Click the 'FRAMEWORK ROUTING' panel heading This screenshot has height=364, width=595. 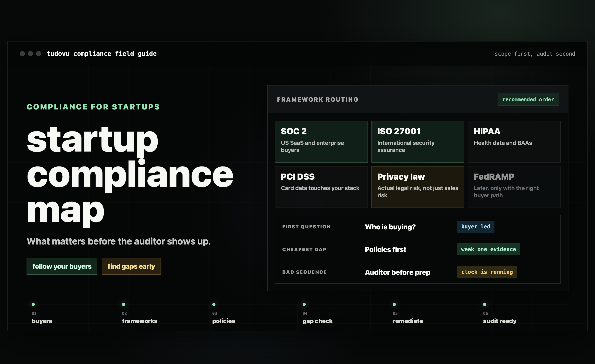pos(318,99)
